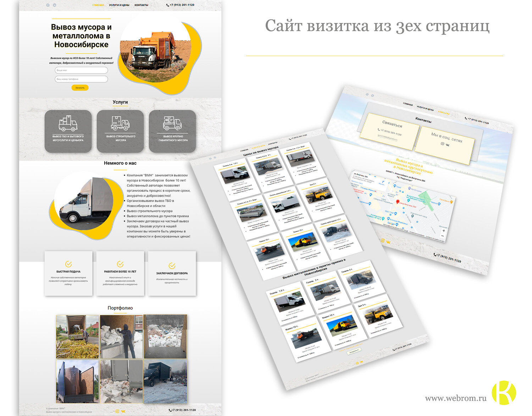Click the yellow Instagram icon in main footer
Image resolution: width=532 pixels, height=416 pixels.
pos(117,411)
